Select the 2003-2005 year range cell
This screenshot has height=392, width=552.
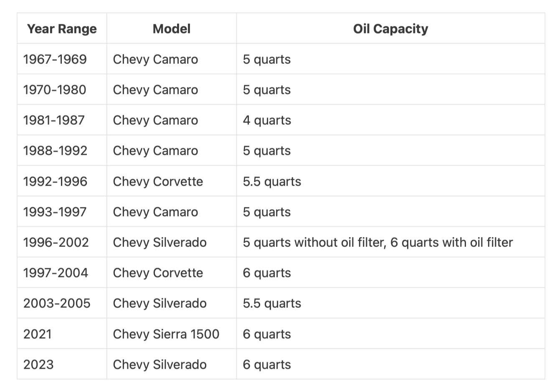[57, 303]
